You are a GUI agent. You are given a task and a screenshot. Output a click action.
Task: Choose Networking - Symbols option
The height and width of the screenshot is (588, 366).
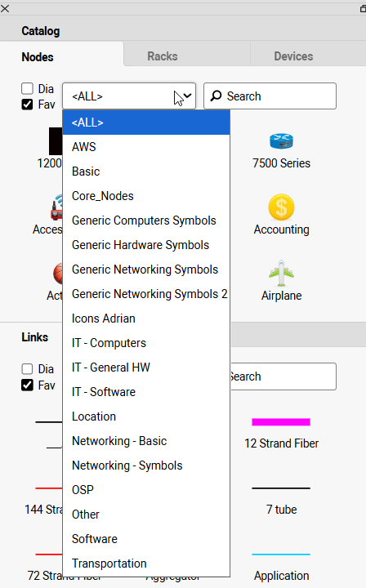pyautogui.click(x=146, y=465)
